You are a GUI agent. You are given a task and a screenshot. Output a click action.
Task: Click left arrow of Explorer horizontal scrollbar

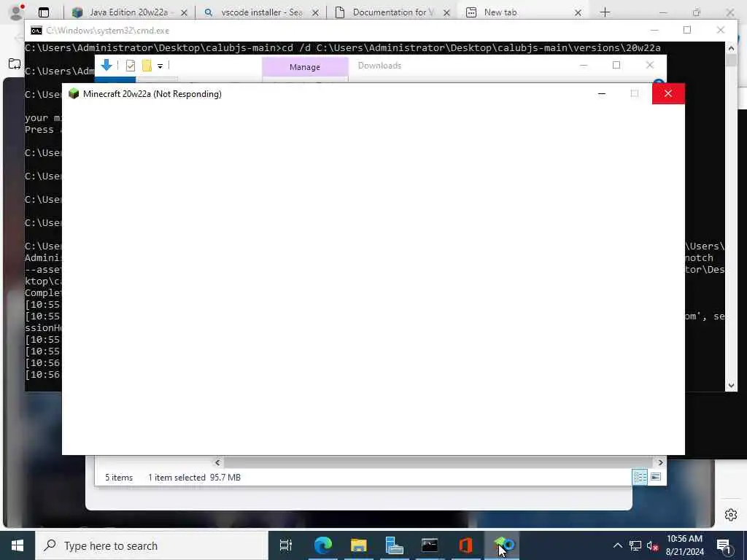coord(217,462)
